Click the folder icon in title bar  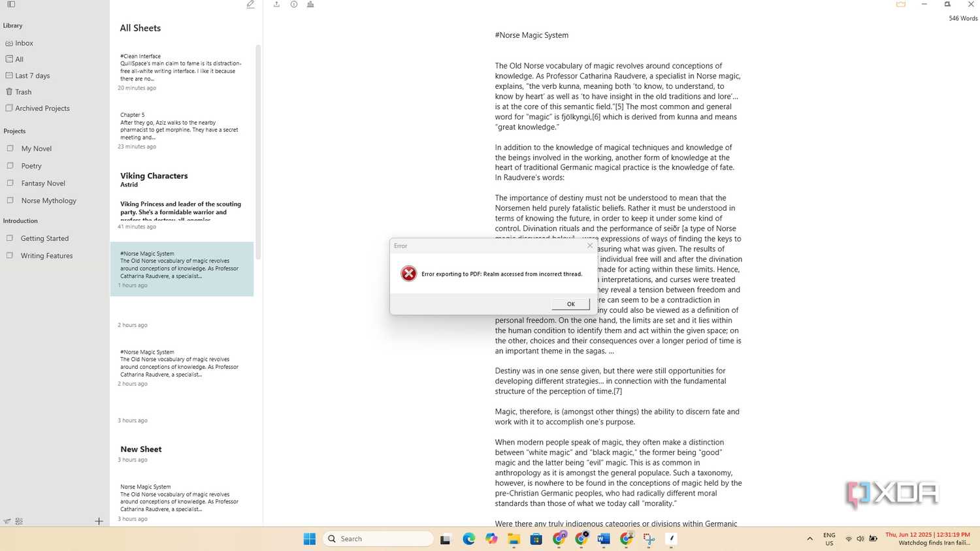pyautogui.click(x=901, y=4)
